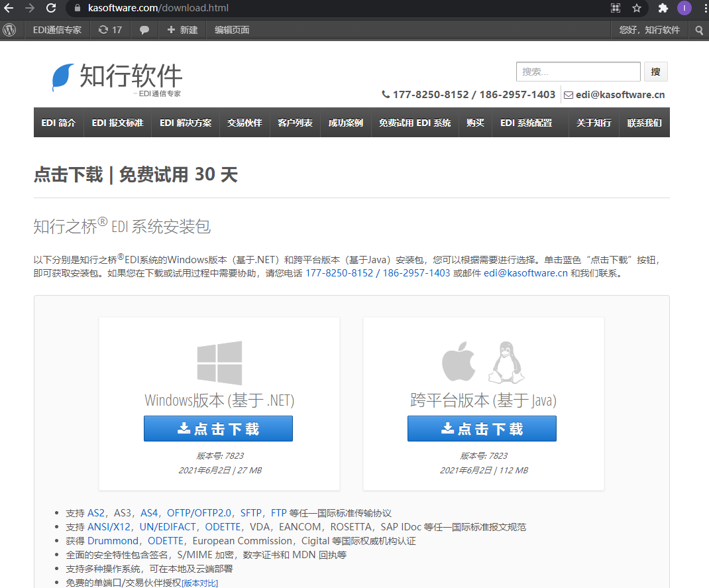Open the EDI 解决方案 nav item

click(186, 123)
